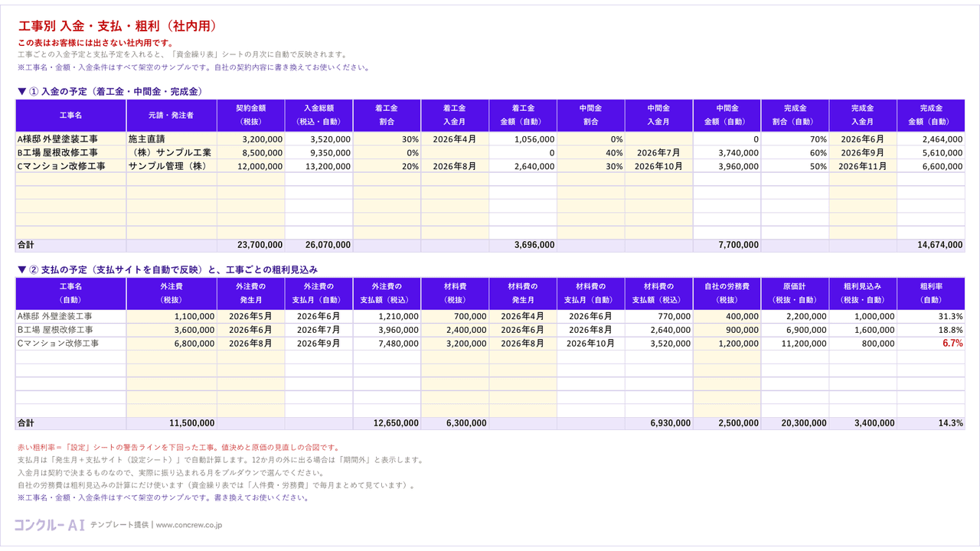Click the 1,100,000 外注費 cell
The image size is (980, 551).
pos(171,316)
